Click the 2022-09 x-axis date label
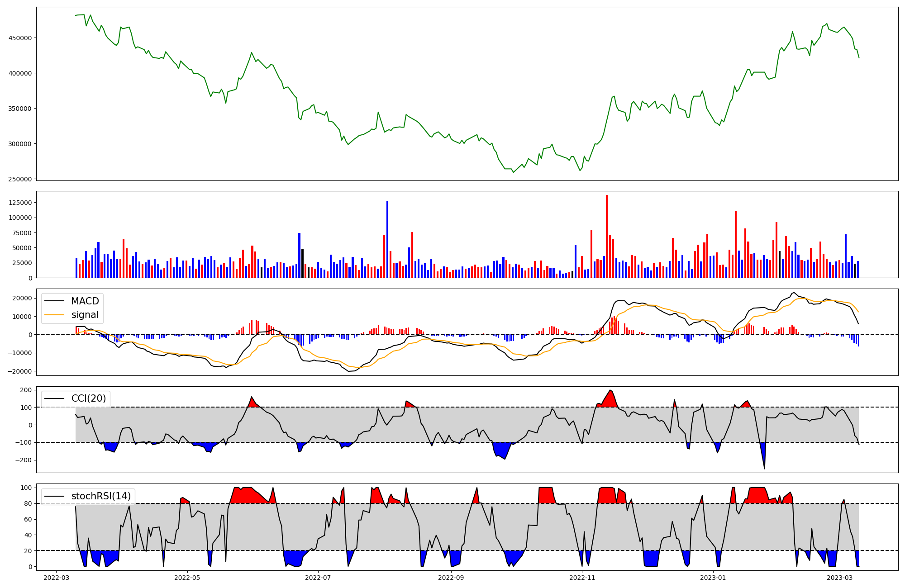 451,578
